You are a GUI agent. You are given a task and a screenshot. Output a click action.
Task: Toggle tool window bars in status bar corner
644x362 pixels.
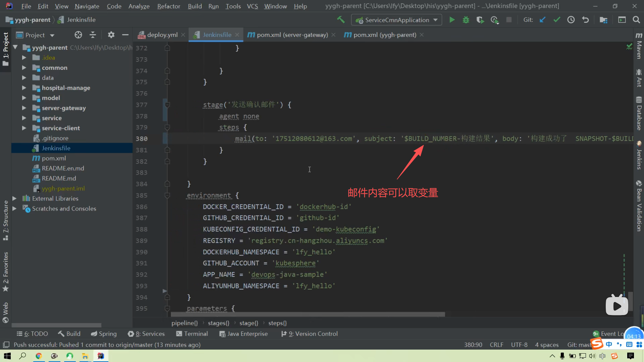tap(6, 345)
